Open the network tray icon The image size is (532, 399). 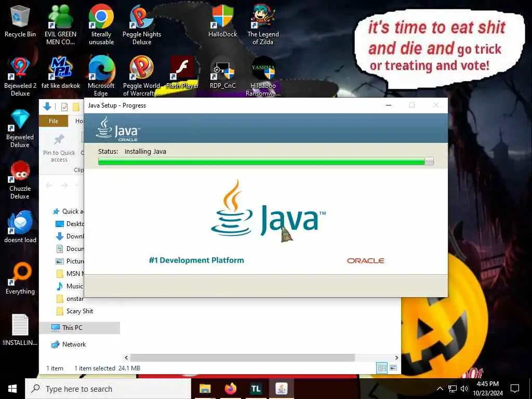[x=453, y=389]
